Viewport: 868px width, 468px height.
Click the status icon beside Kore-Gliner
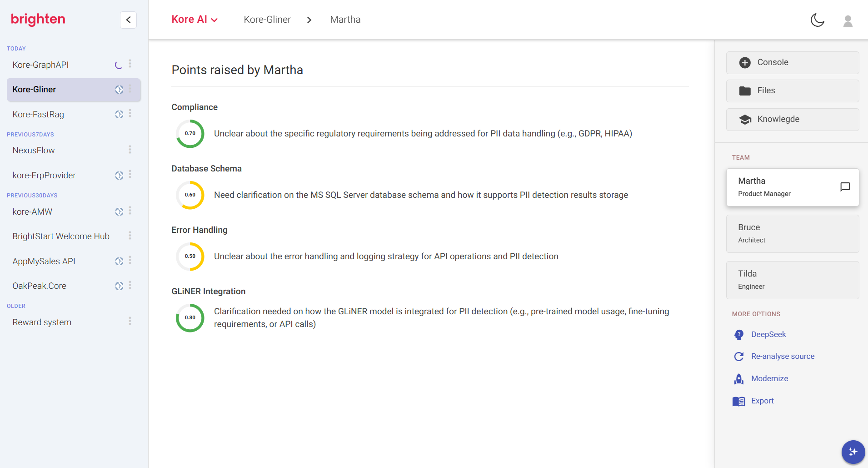point(119,90)
